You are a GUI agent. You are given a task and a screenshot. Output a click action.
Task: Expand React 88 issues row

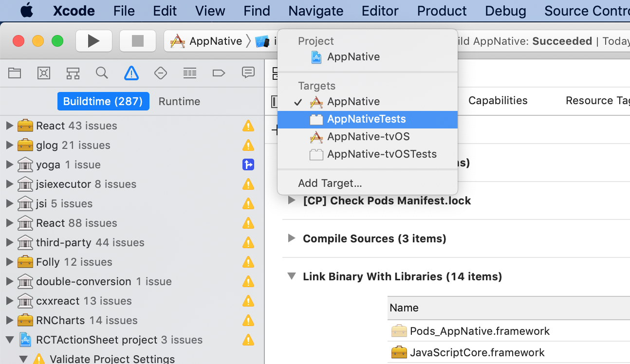tap(9, 223)
